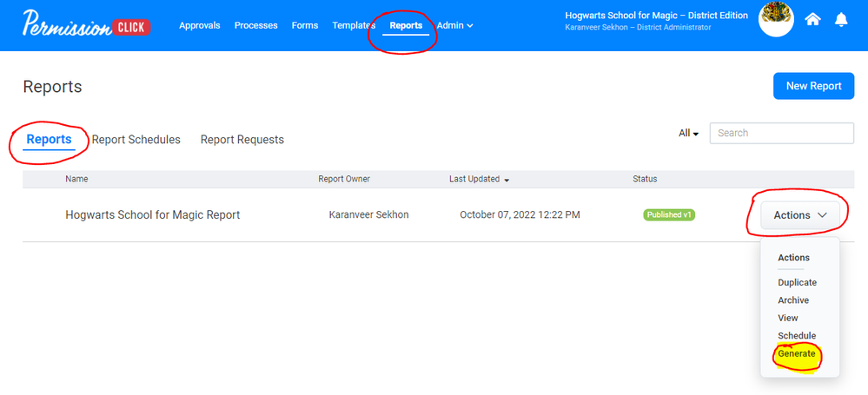
Task: Choose Generate from the Actions menu
Action: pyautogui.click(x=797, y=353)
